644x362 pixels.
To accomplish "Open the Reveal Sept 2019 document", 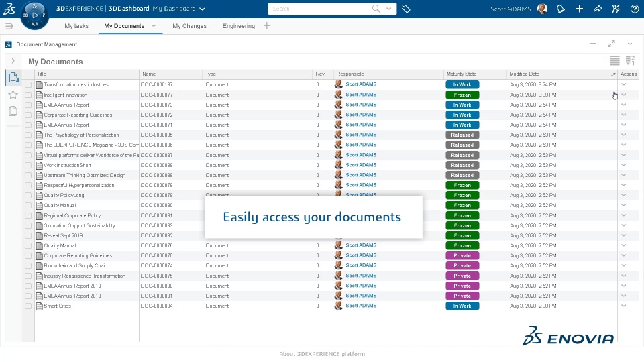I will tap(63, 235).
